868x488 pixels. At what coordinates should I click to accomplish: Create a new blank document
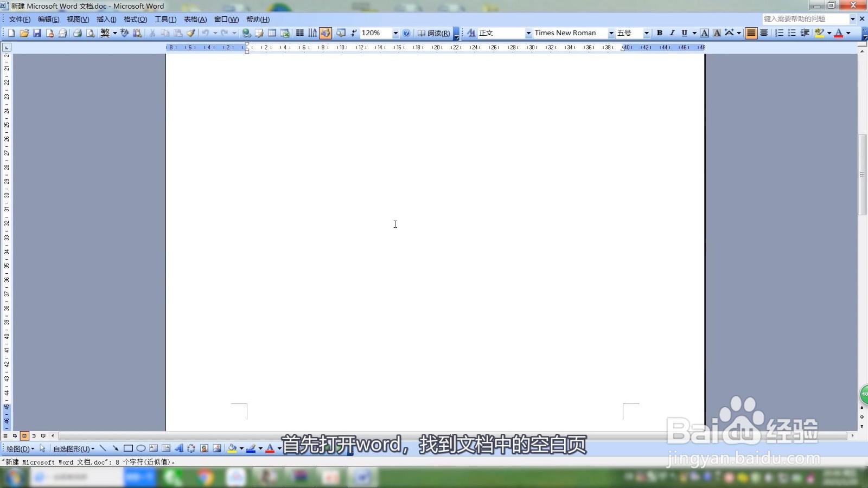(11, 33)
